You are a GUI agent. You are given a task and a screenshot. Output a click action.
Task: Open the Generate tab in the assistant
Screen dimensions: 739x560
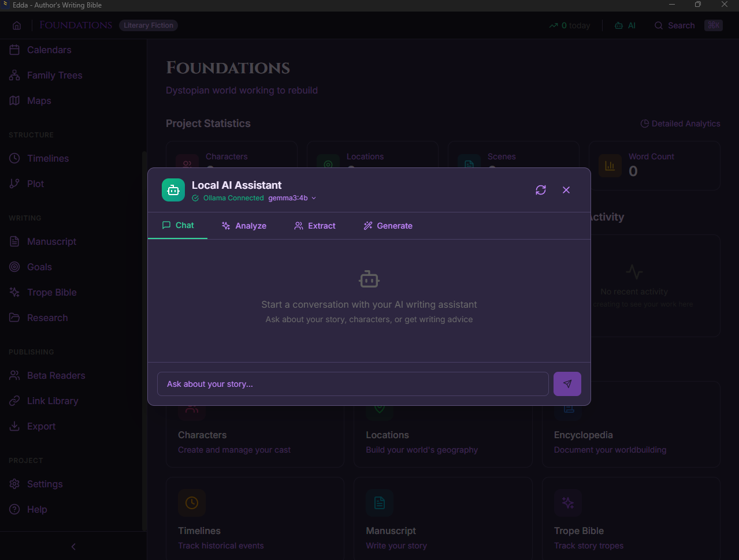coord(388,226)
